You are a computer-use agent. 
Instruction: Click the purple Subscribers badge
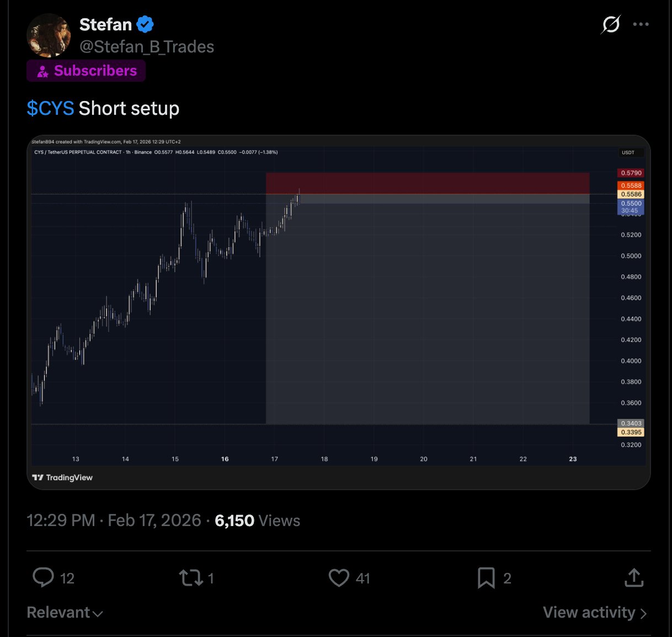86,71
